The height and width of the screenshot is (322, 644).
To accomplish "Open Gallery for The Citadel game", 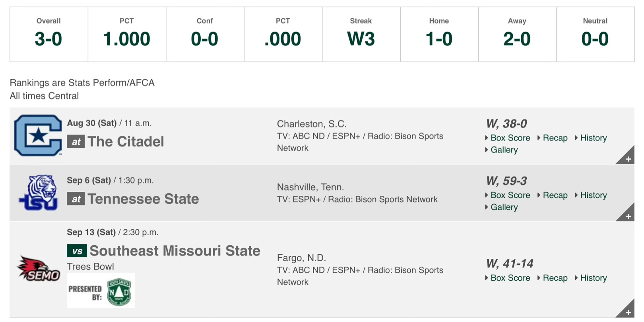I will [504, 150].
